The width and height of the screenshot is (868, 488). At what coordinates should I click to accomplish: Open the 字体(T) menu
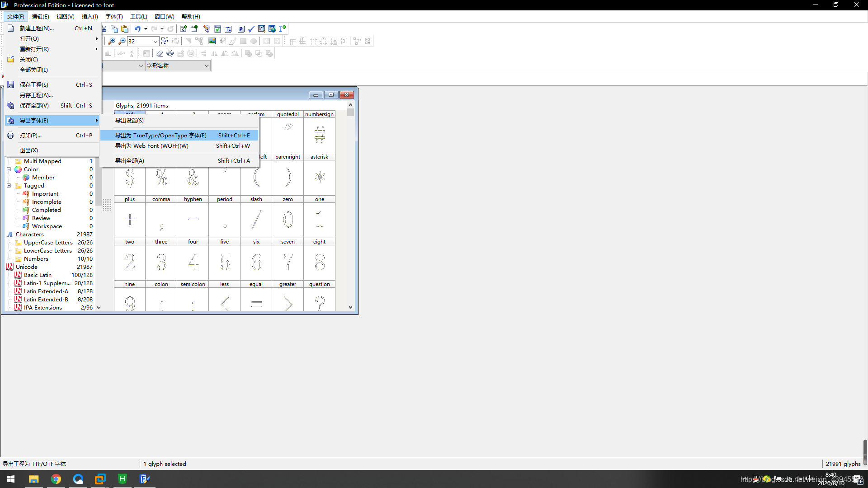(x=114, y=17)
